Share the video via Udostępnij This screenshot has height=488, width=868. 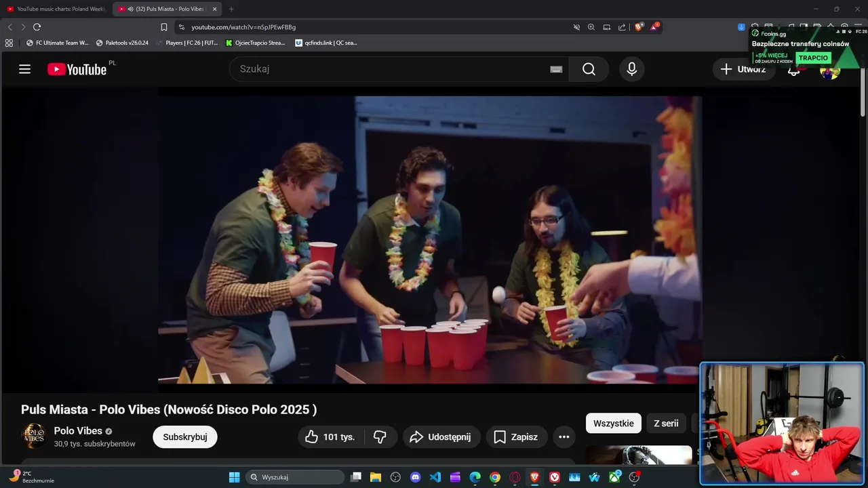coord(441,437)
